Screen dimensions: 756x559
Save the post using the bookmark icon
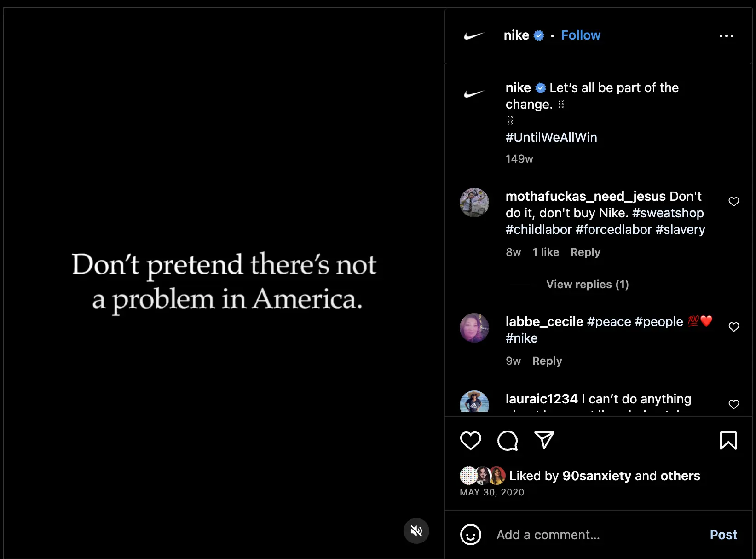(728, 441)
